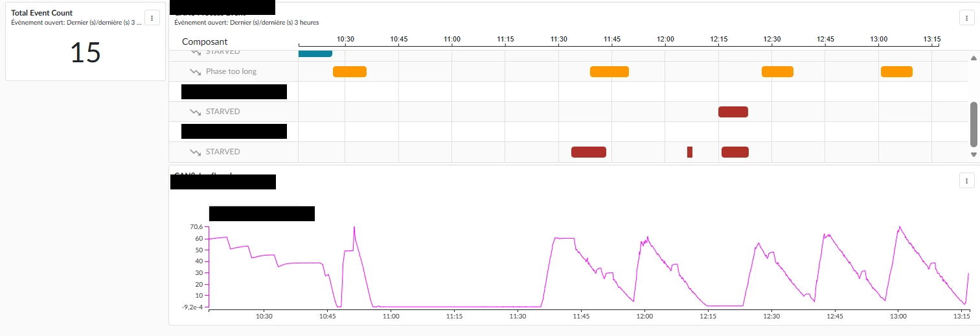The width and height of the screenshot is (980, 336).
Task: Select the red STARVED bar near 11:40
Action: pyautogui.click(x=589, y=152)
